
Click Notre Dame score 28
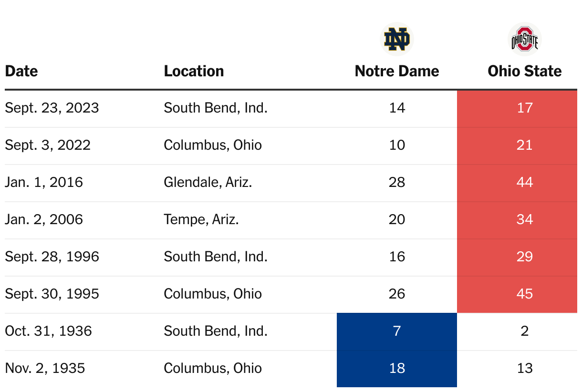coord(396,182)
